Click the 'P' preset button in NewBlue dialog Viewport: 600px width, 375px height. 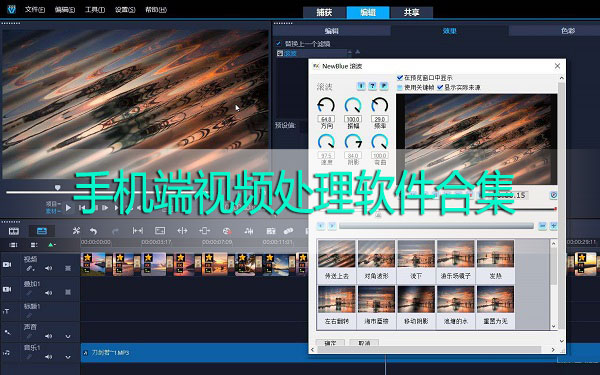tap(384, 86)
